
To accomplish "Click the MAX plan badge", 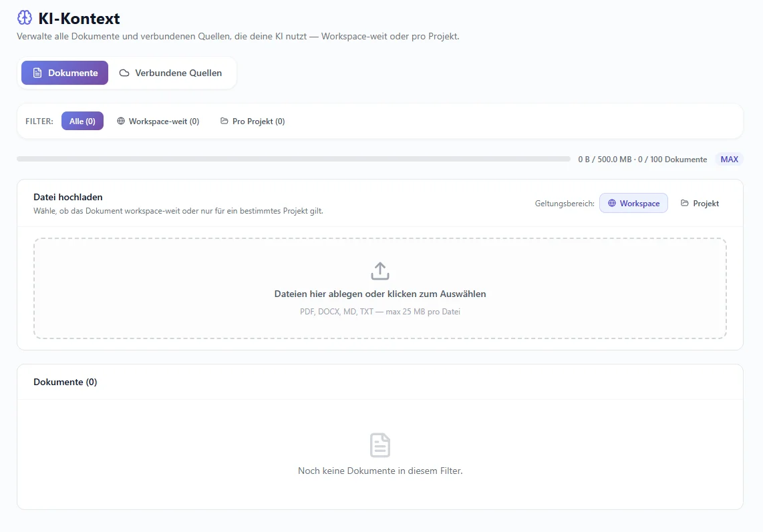I will [729, 159].
